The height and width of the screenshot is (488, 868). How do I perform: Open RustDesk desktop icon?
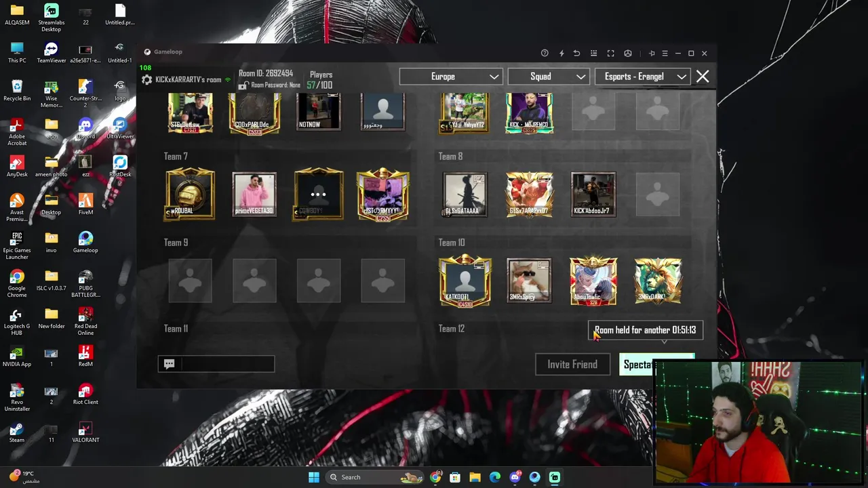tap(120, 167)
